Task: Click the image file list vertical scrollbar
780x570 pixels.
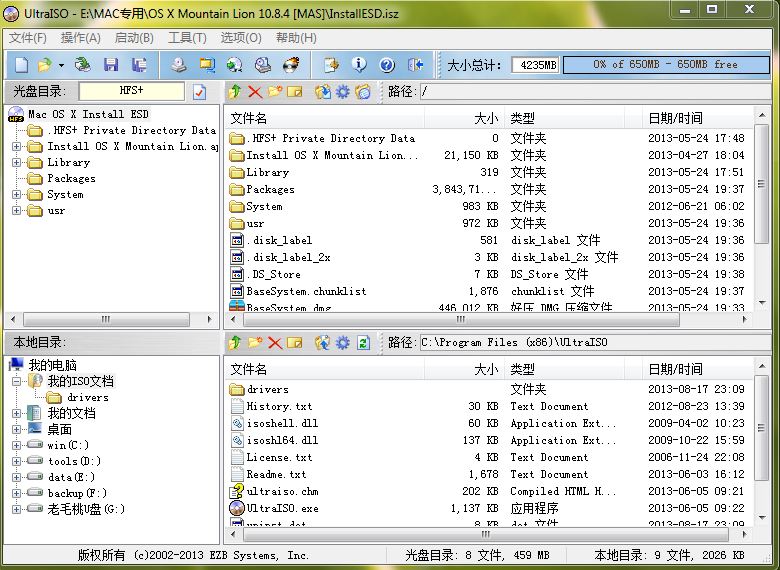Action: (x=762, y=209)
